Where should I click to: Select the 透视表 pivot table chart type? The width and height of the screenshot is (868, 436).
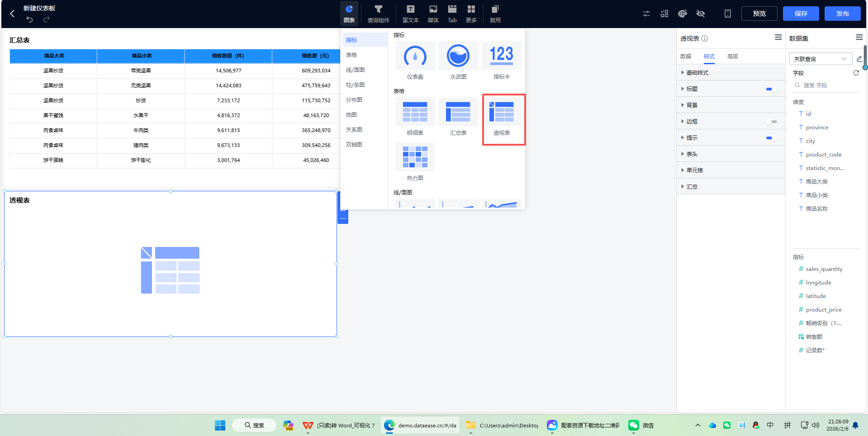502,117
